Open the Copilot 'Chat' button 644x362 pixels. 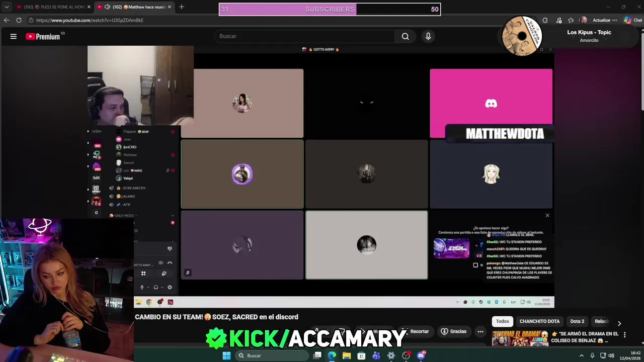pyautogui.click(x=633, y=20)
